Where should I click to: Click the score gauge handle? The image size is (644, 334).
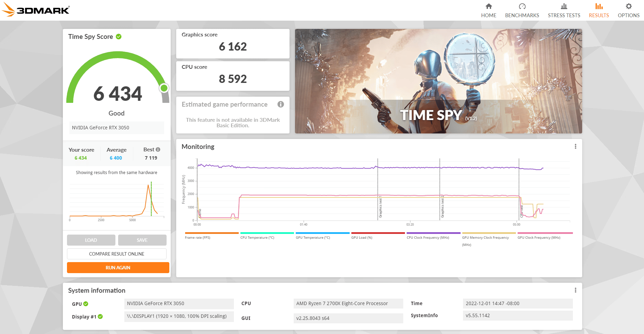[x=164, y=88]
